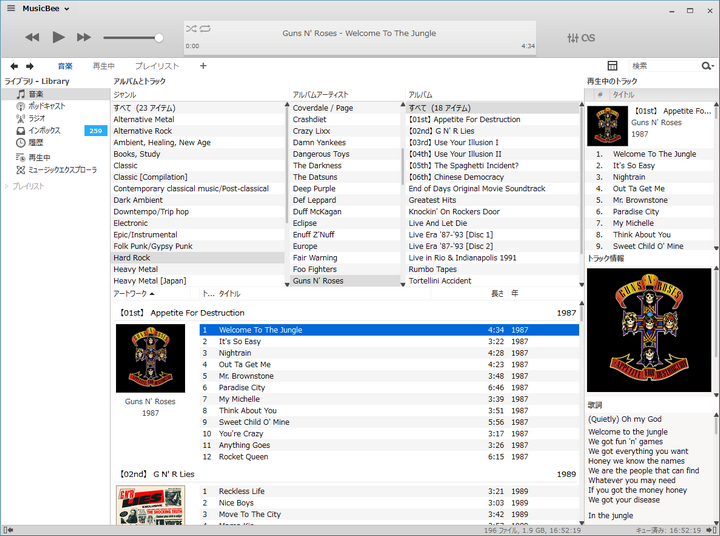Click status bar left panel toggle icon

click(8, 530)
